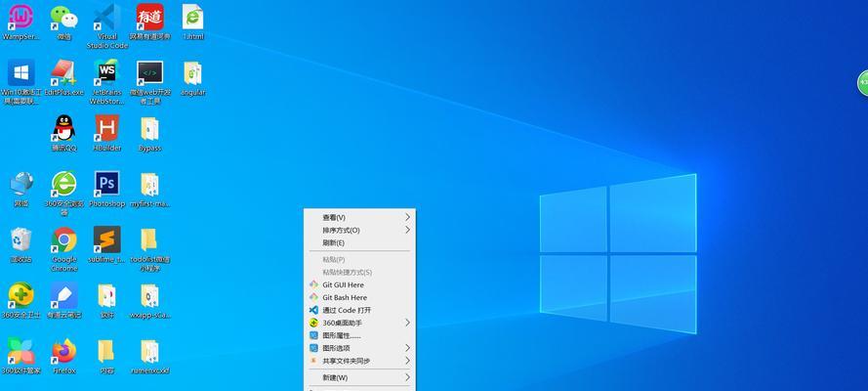
Task: Launch the WeChat desktop icon
Action: 64,22
